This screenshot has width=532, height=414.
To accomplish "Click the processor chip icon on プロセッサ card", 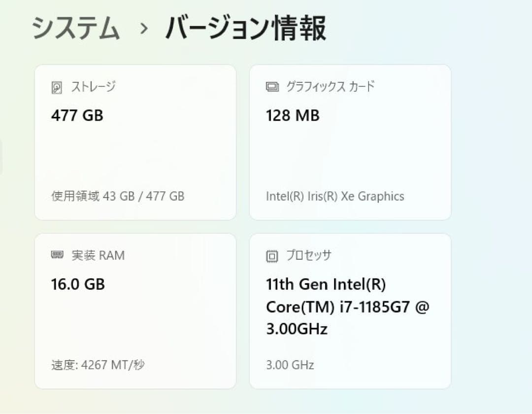I will click(271, 255).
